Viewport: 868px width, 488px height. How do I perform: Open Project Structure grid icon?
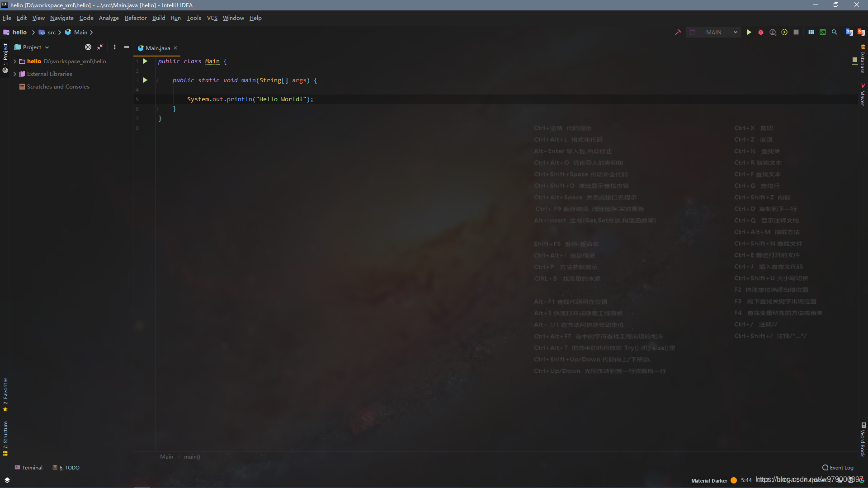pyautogui.click(x=811, y=32)
